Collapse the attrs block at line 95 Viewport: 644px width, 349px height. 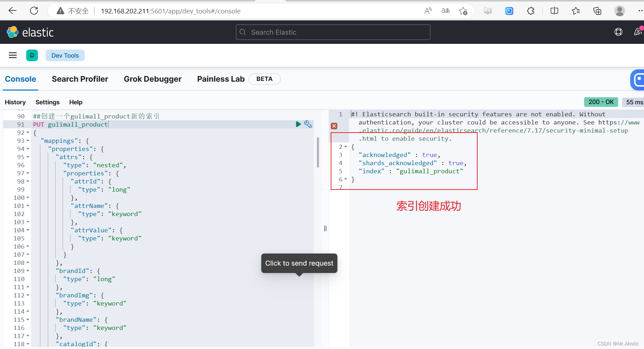(28, 157)
